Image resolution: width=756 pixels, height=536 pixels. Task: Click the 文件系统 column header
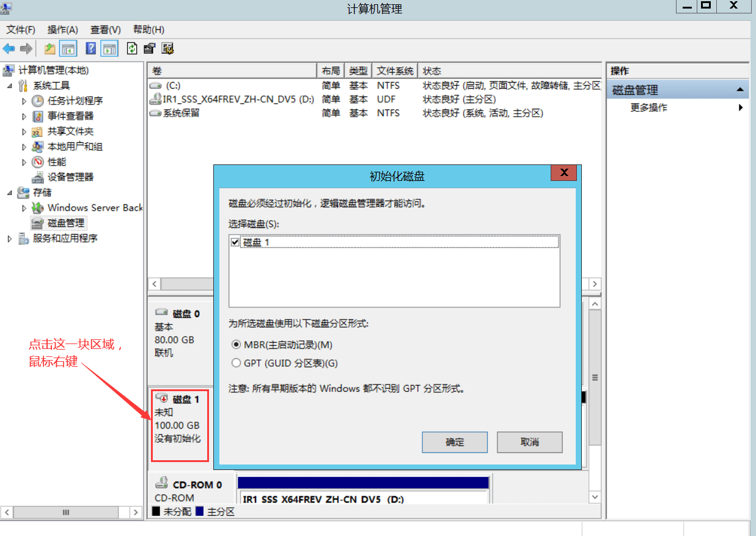(x=395, y=71)
